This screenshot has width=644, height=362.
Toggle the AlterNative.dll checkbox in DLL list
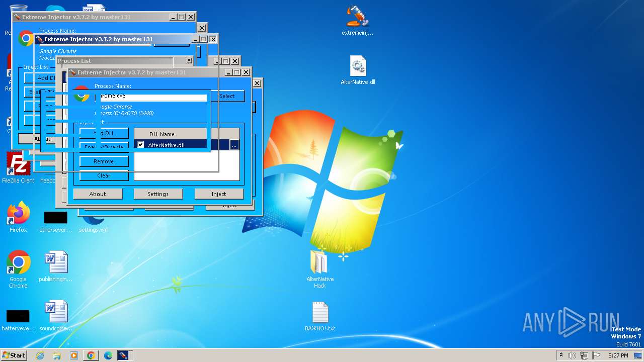141,145
